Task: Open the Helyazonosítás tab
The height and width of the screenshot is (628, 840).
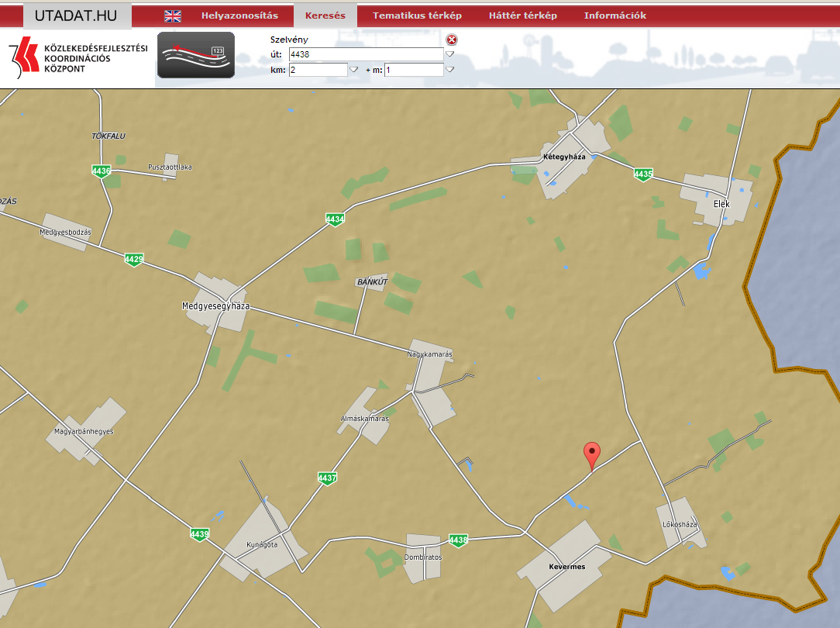Action: (239, 16)
